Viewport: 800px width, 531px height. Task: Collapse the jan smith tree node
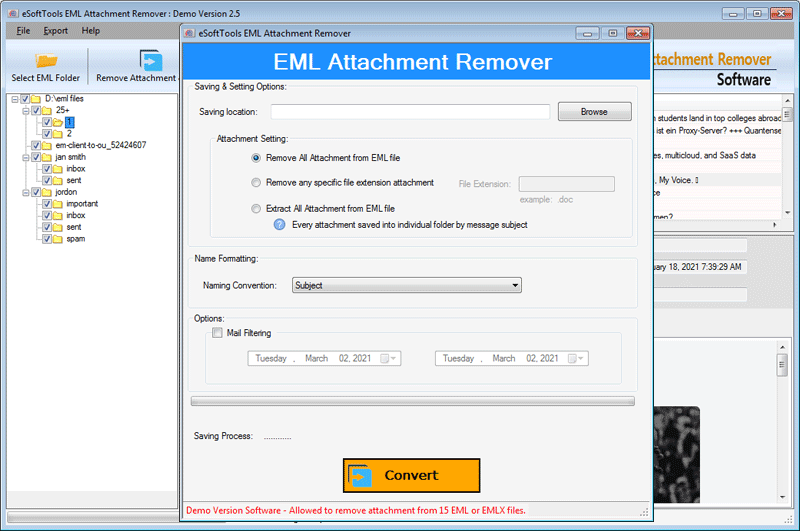[26, 158]
